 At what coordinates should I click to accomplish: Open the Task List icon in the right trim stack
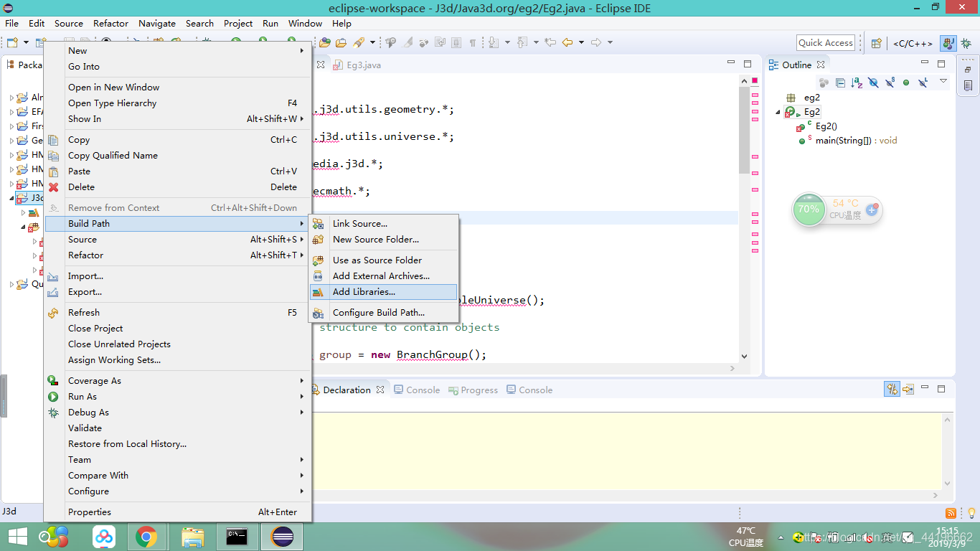point(968,85)
